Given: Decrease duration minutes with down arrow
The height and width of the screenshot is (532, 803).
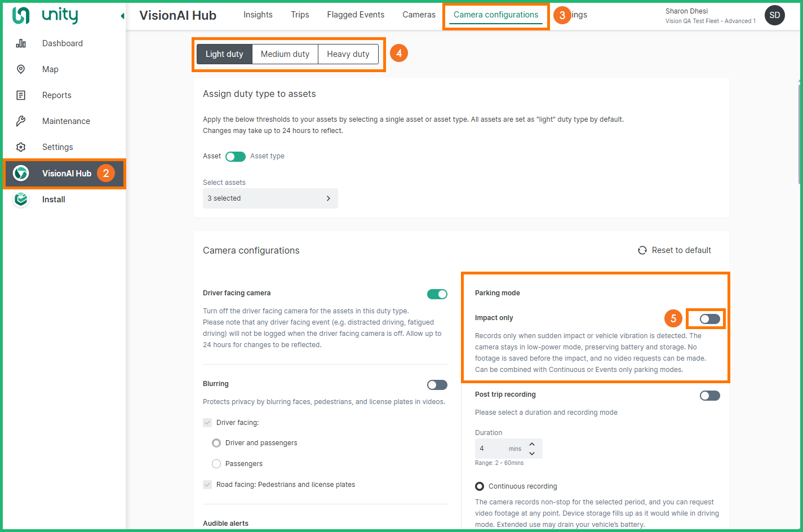Looking at the screenshot, I should point(532,453).
